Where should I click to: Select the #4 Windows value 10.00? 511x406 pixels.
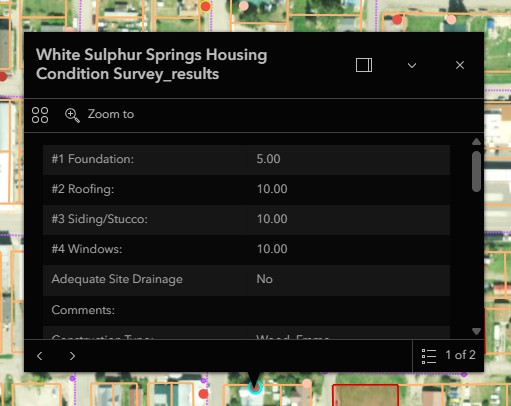click(272, 249)
